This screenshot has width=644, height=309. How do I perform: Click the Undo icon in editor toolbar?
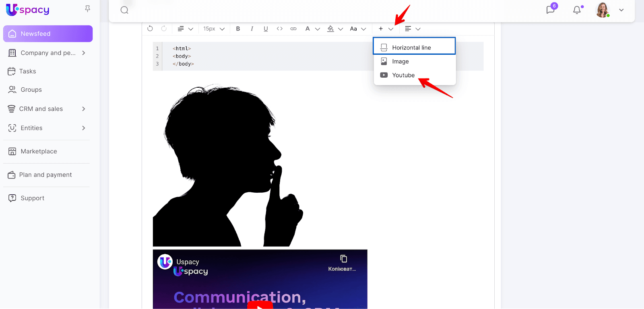click(150, 29)
